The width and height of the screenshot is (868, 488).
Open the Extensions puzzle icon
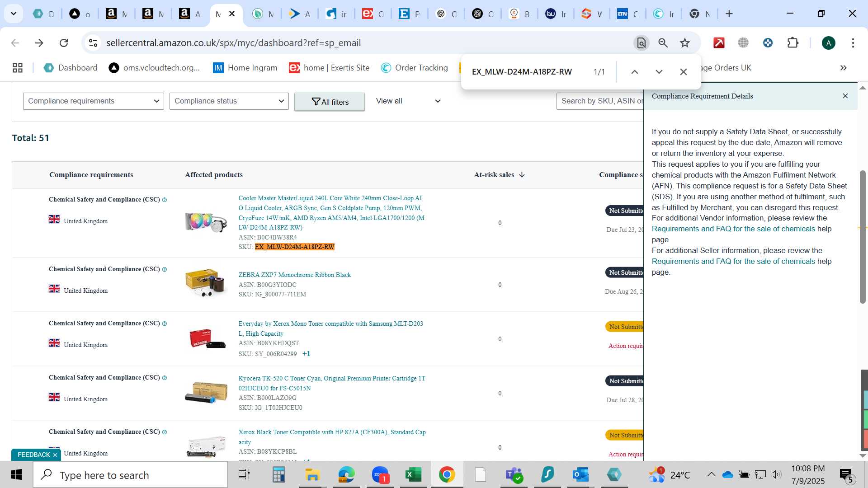[793, 43]
